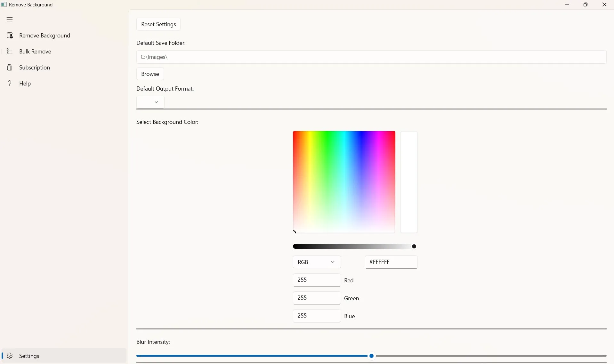Open the Remove Background page
The image size is (614, 364).
[x=64, y=36]
